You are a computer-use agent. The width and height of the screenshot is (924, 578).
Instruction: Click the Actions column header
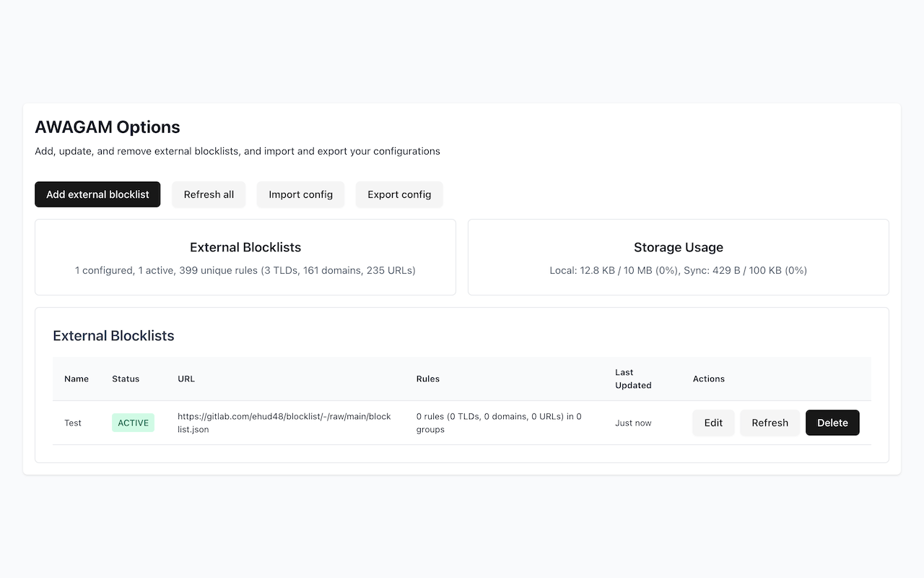click(x=709, y=379)
